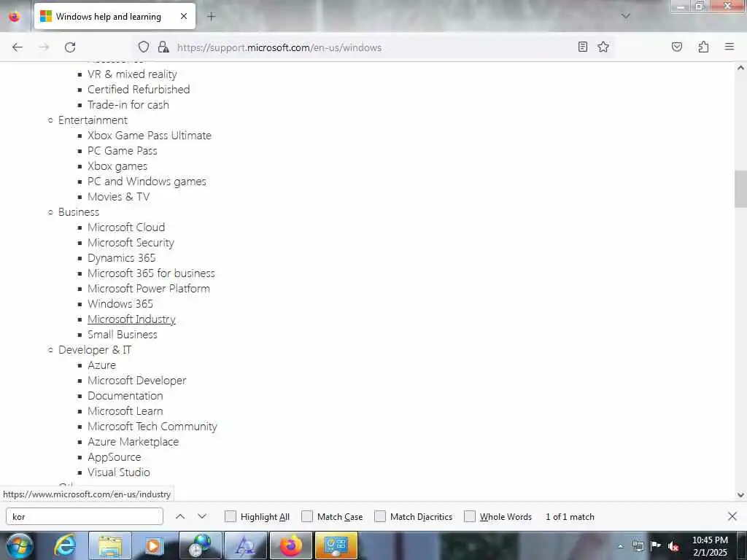Open the Windows 365 link
Viewport: 747px width, 560px height.
(120, 304)
